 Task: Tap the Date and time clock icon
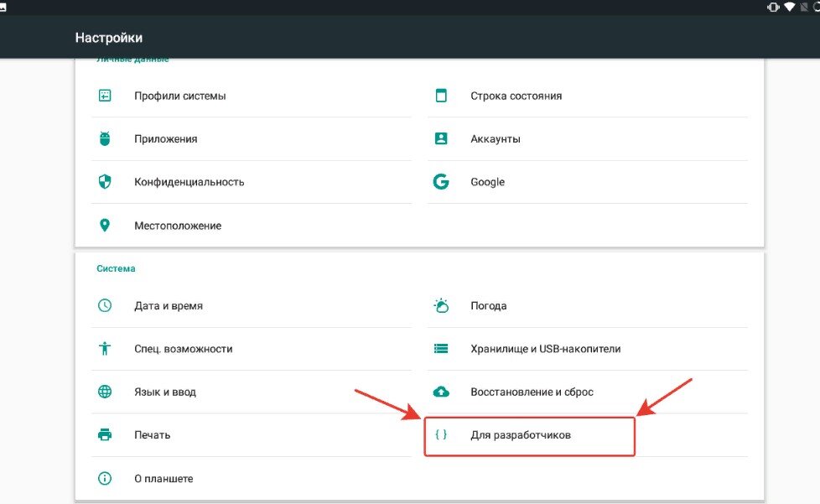click(x=105, y=306)
